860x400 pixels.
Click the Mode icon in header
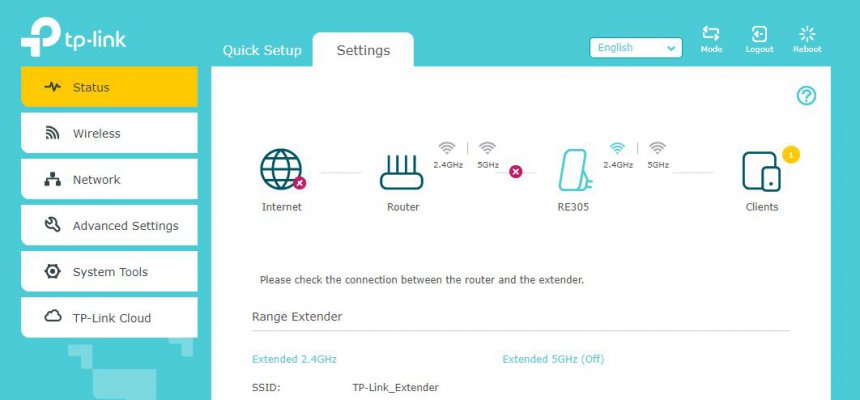[711, 34]
